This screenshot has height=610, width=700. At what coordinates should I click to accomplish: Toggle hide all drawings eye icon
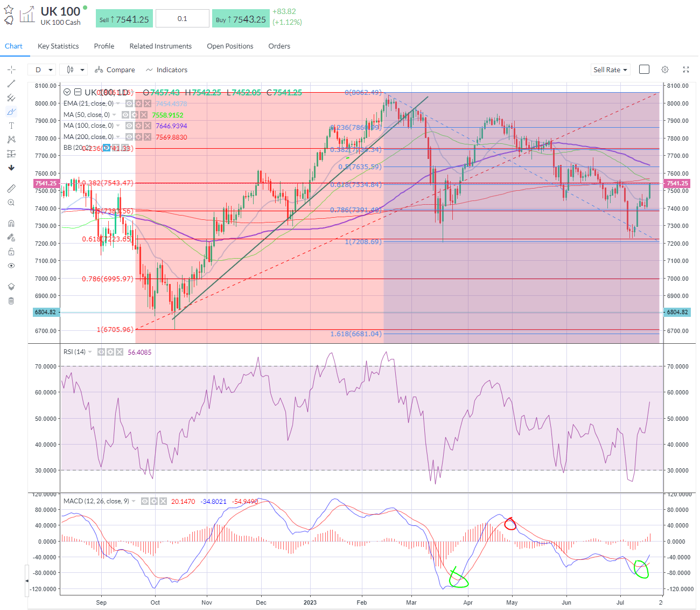(x=11, y=266)
